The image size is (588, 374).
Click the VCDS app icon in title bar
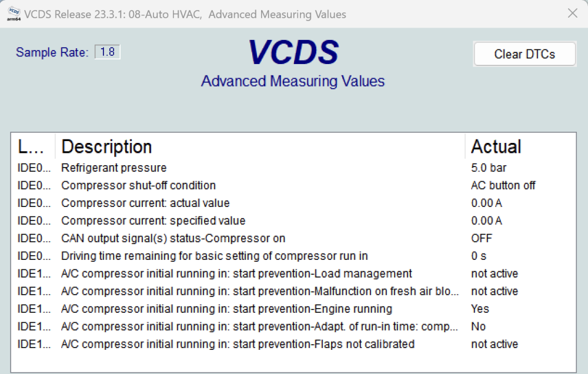click(x=14, y=14)
